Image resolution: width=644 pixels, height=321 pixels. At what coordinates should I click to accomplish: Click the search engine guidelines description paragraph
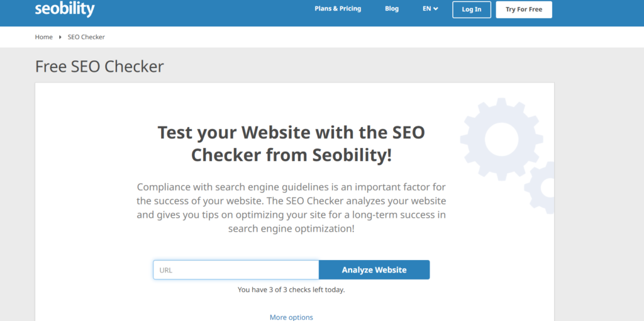291,208
